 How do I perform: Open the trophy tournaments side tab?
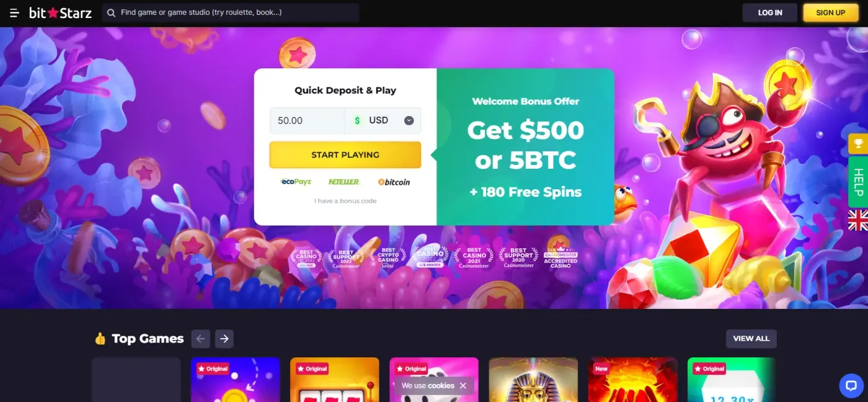pyautogui.click(x=858, y=144)
